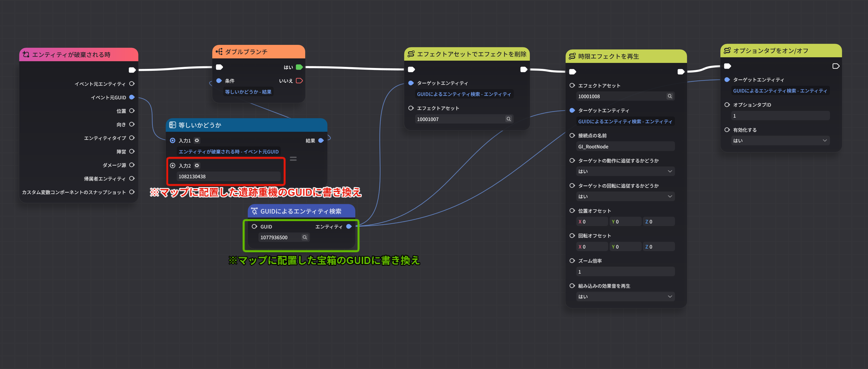Viewport: 868px width, 369px height.
Task: Click search icon in 10001007 asset field
Action: tap(508, 119)
